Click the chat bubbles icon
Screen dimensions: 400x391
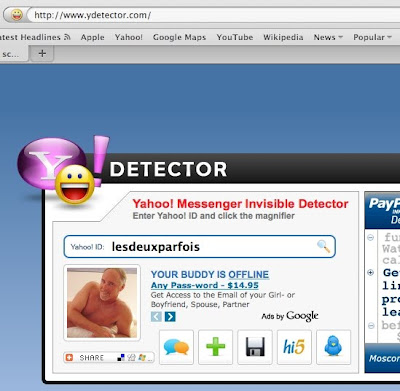tap(176, 347)
